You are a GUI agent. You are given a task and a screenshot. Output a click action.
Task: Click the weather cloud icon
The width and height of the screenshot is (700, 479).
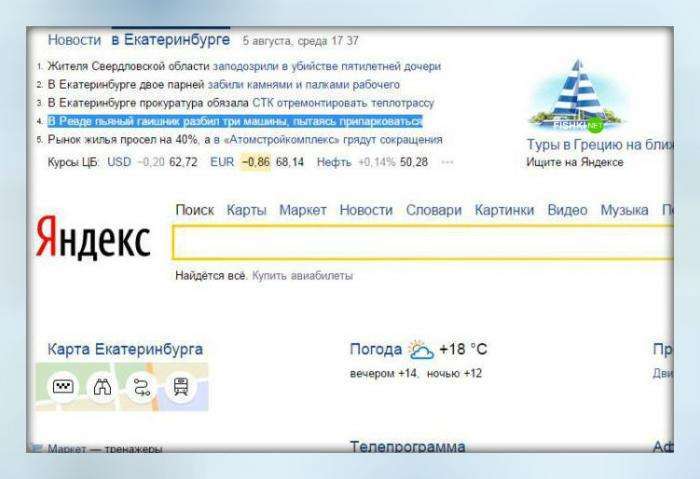421,350
